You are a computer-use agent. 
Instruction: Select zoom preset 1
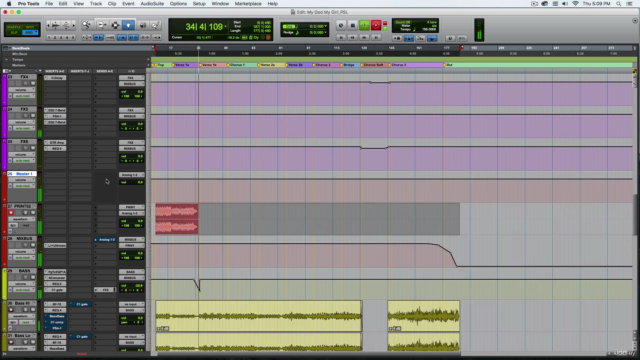pos(49,38)
